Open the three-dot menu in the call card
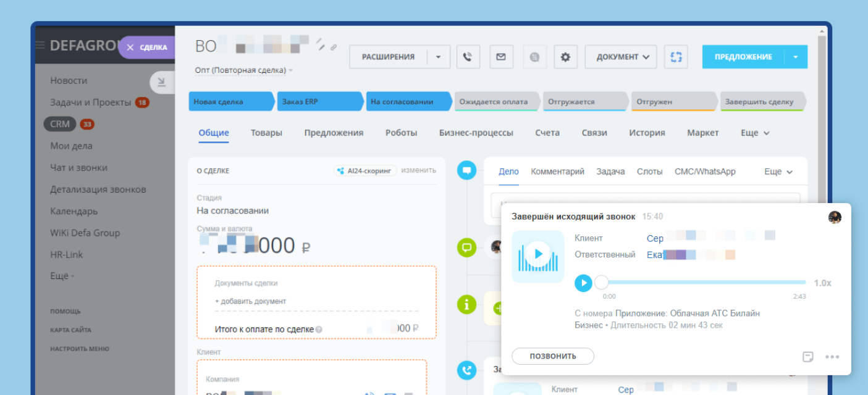This screenshot has height=395, width=868. [832, 357]
